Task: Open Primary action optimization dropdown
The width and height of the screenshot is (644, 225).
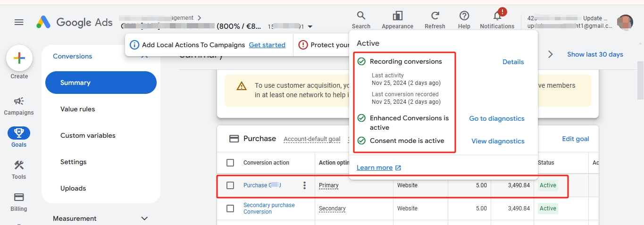Action: pos(329,185)
